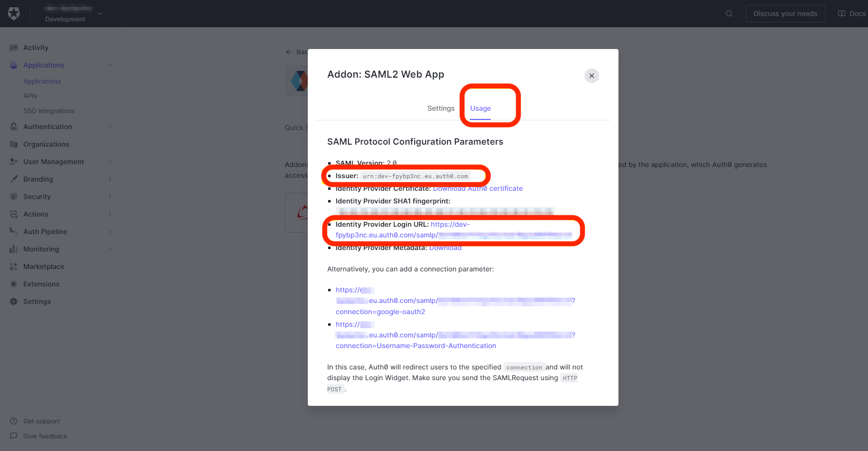This screenshot has width=868, height=451.
Task: Open the search icon in header
Action: (729, 14)
